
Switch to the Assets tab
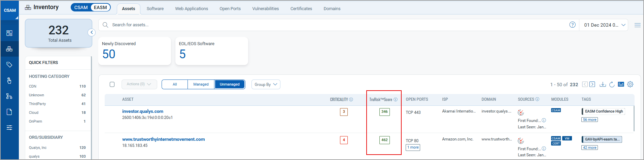click(x=129, y=9)
